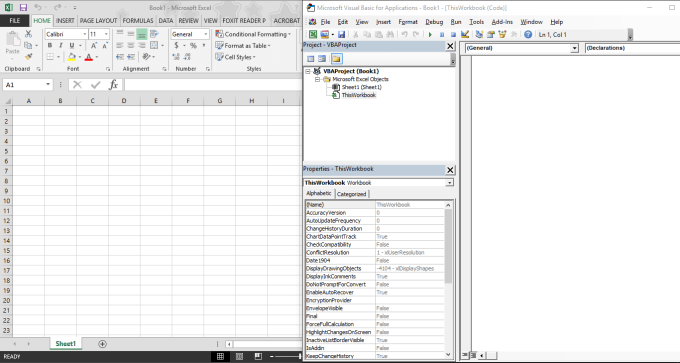
Task: Open Insert menu in VBA editor
Action: [383, 22]
